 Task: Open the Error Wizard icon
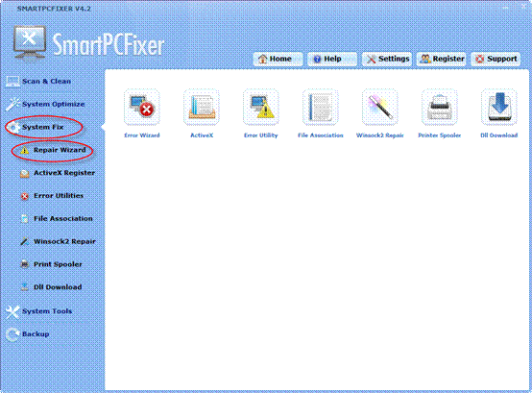pyautogui.click(x=142, y=108)
